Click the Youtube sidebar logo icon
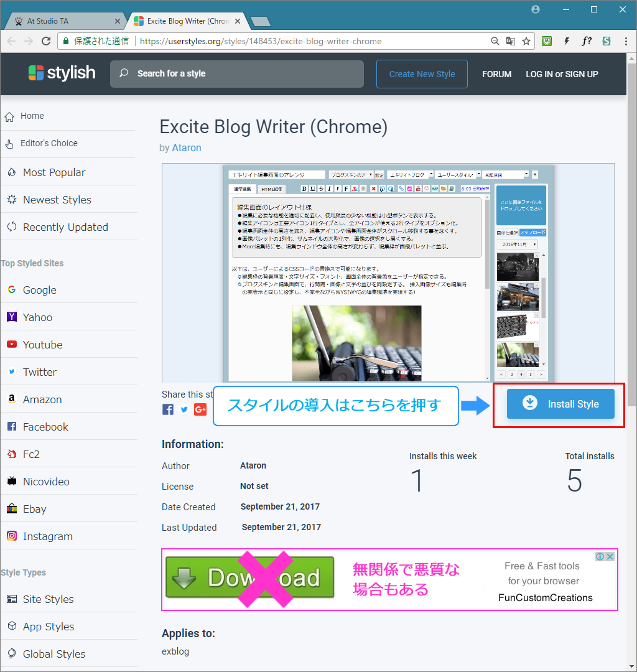Image resolution: width=637 pixels, height=672 pixels. (x=12, y=344)
